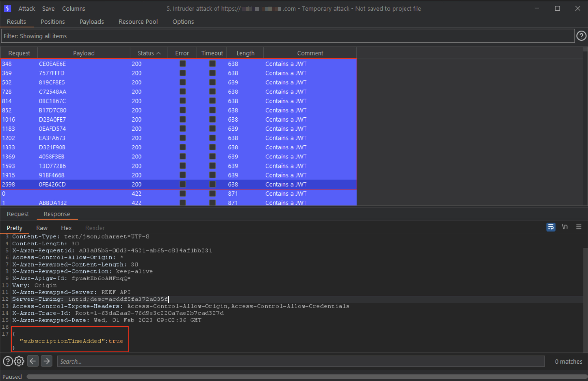
Task: Switch to the Request tab
Action: (18, 214)
